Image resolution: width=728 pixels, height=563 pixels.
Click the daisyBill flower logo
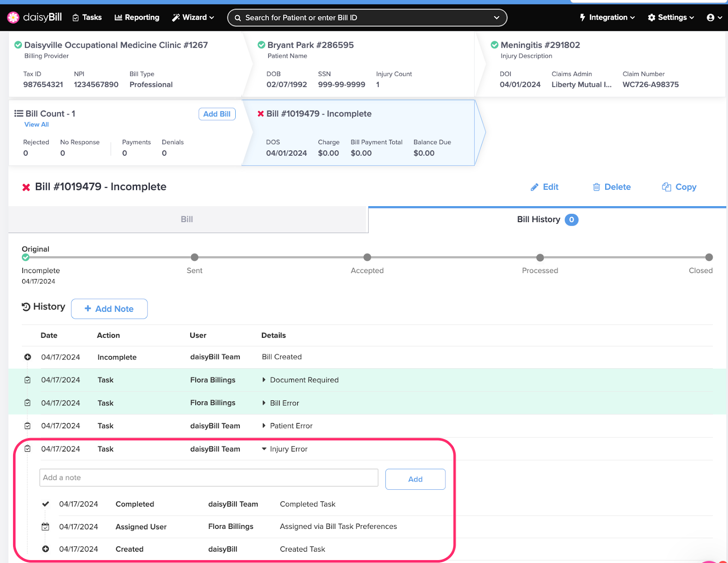[x=13, y=17]
